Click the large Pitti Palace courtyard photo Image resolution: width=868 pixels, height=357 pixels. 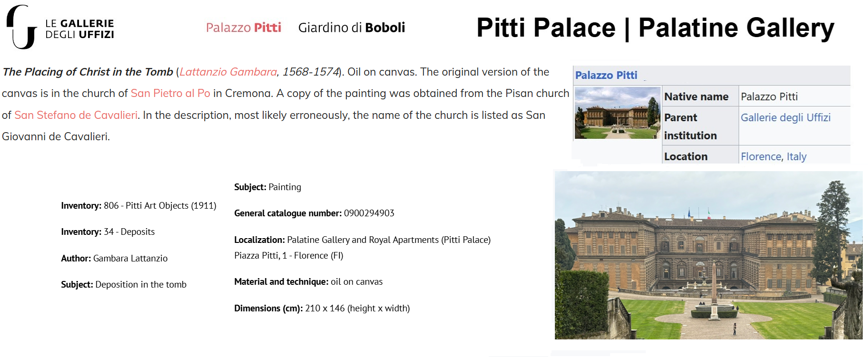click(x=708, y=255)
